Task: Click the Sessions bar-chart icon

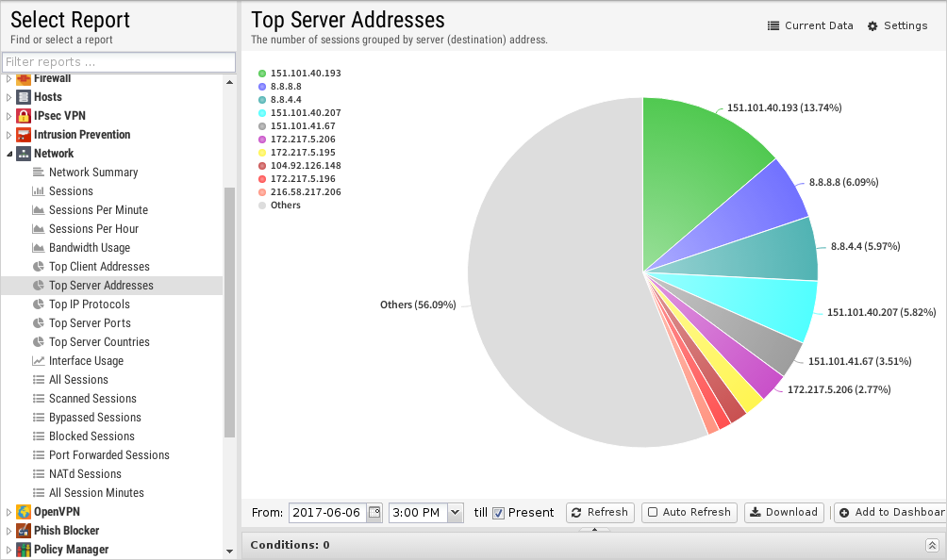Action: pyautogui.click(x=38, y=191)
